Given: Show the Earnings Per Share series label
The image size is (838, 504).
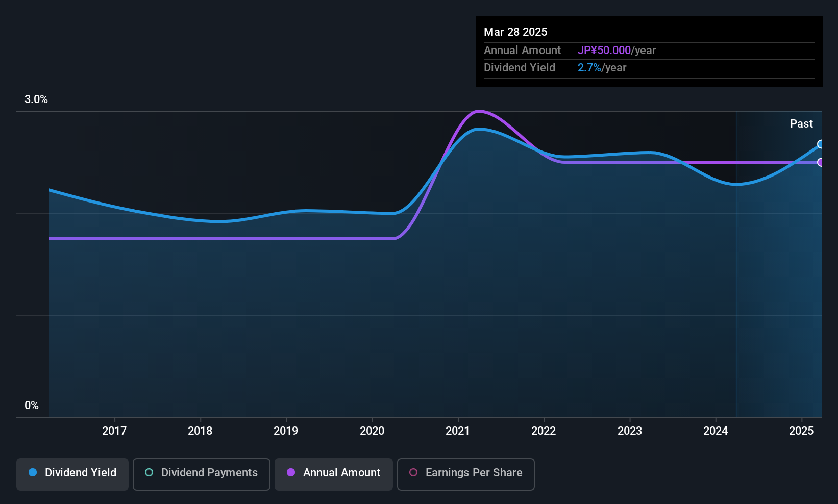Looking at the screenshot, I should point(474,472).
